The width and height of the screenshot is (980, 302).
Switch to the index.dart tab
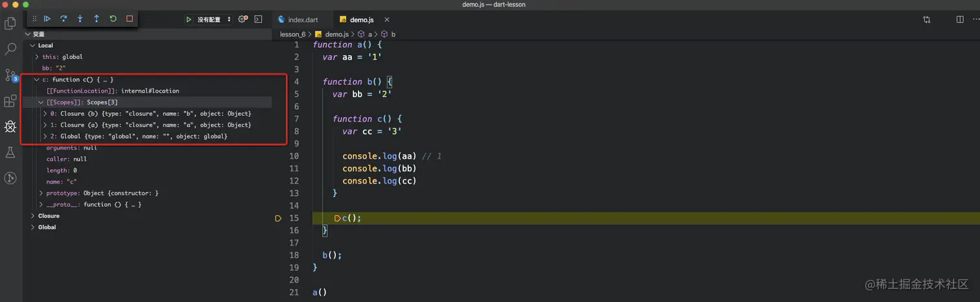click(x=303, y=19)
